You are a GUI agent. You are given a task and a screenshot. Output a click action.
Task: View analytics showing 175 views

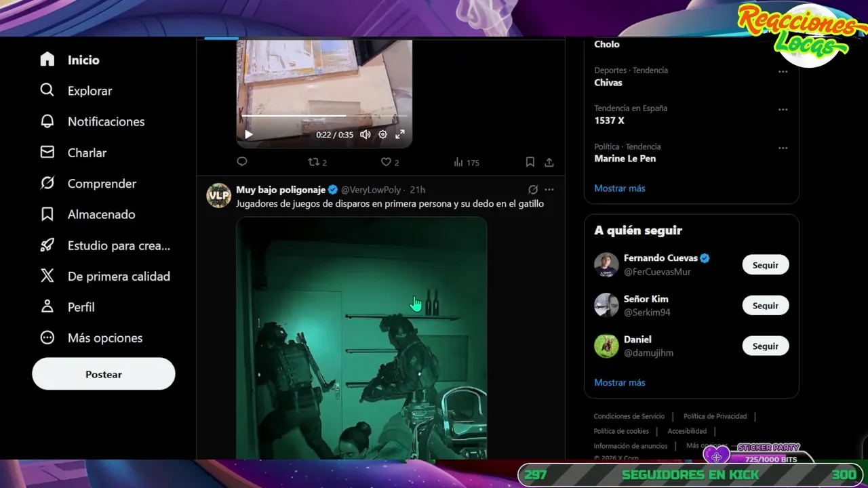[466, 162]
